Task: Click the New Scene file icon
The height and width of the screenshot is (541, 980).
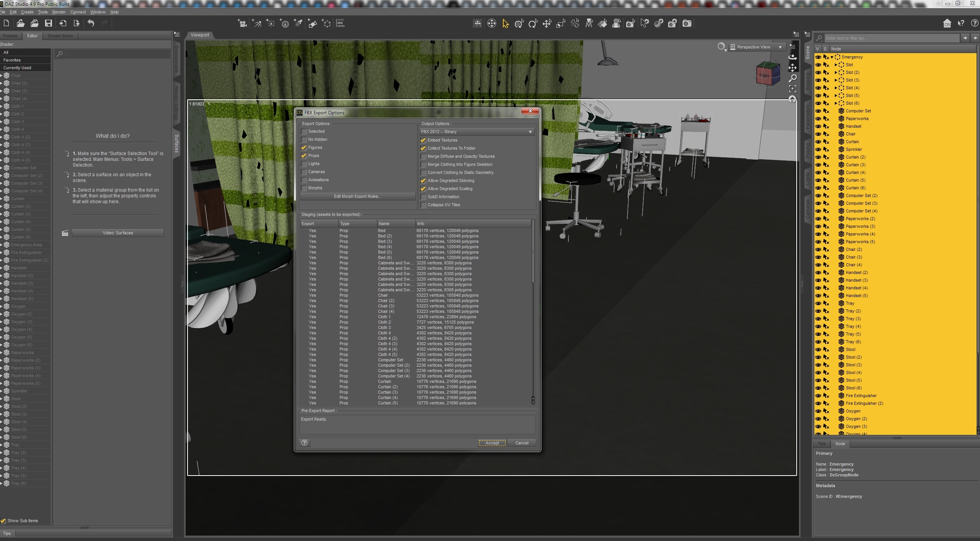Action: coord(6,23)
